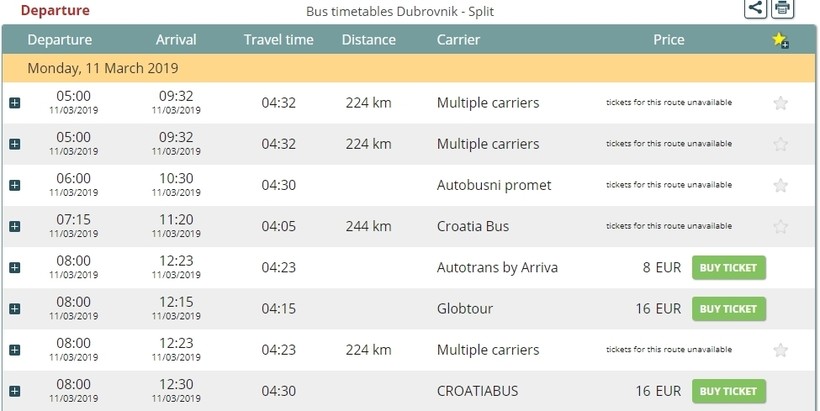The height and width of the screenshot is (411, 820).
Task: Star the 07:15 Croatia Bus departure
Action: click(781, 227)
